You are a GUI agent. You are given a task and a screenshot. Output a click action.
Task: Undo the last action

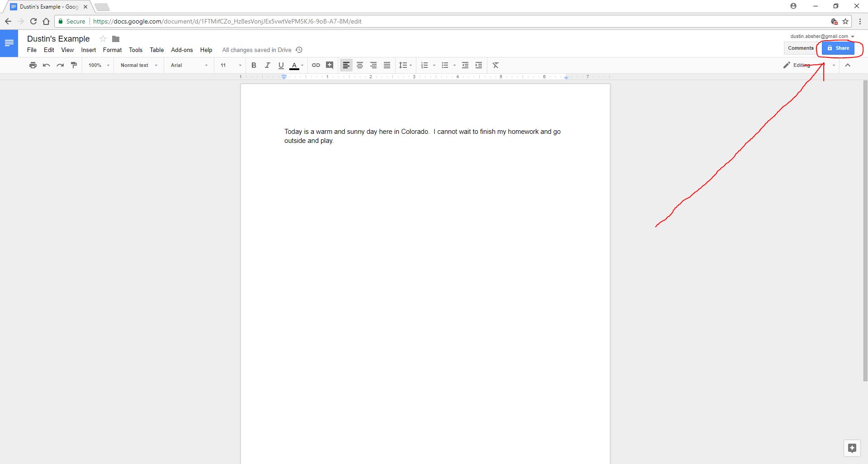46,65
